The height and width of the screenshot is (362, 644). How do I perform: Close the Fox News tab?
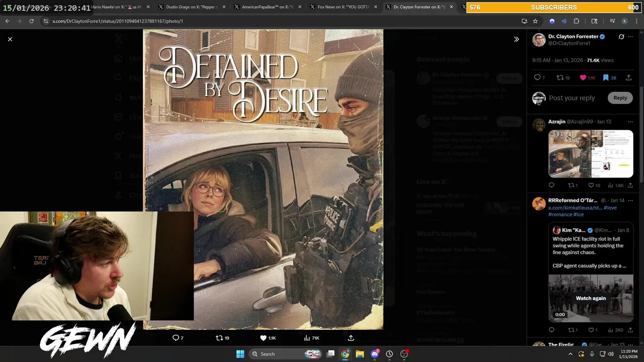tap(376, 7)
